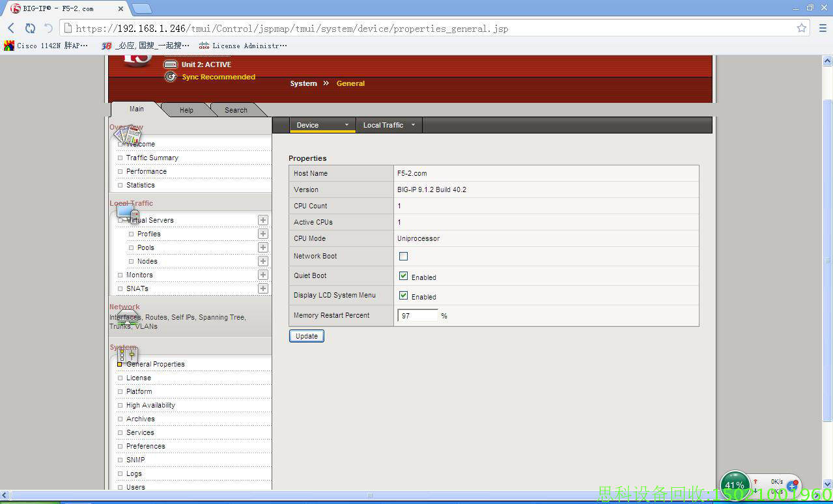This screenshot has width=833, height=504.
Task: Open the Profiles menu item
Action: (x=149, y=234)
